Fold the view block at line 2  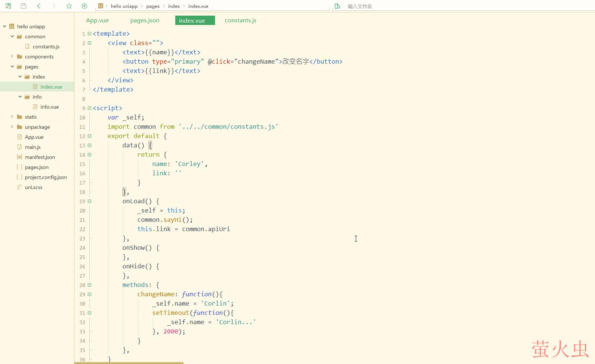(89, 43)
